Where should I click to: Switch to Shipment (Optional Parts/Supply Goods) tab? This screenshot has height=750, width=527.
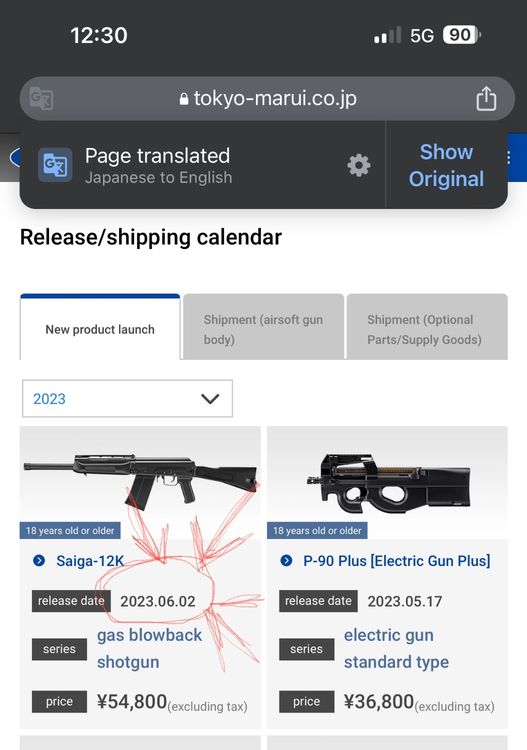pyautogui.click(x=427, y=327)
